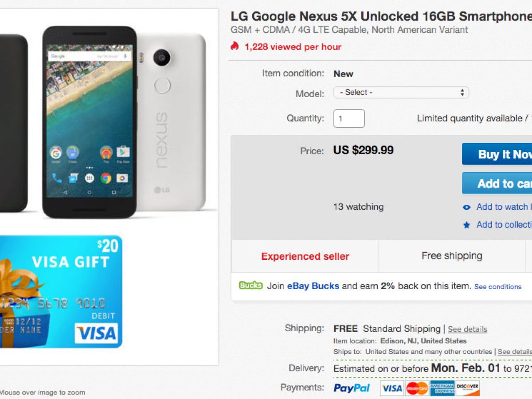This screenshot has height=399, width=532.
Task: Click the $20 Visa gift card image
Action: pyautogui.click(x=61, y=291)
